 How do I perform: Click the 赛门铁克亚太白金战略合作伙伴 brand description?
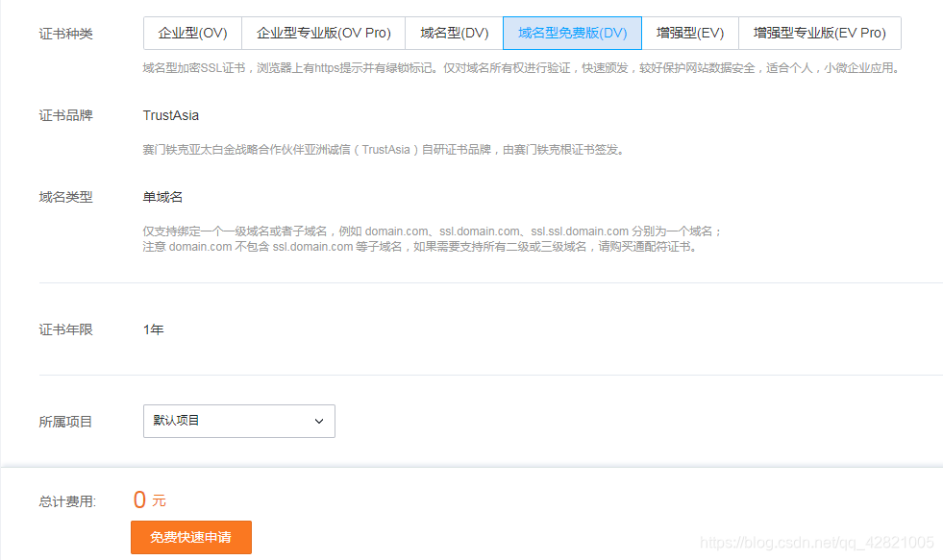[x=384, y=150]
